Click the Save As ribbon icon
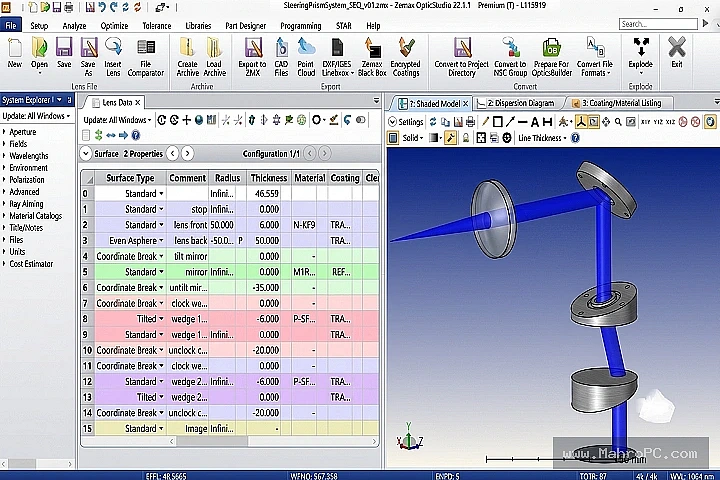 (x=88, y=57)
